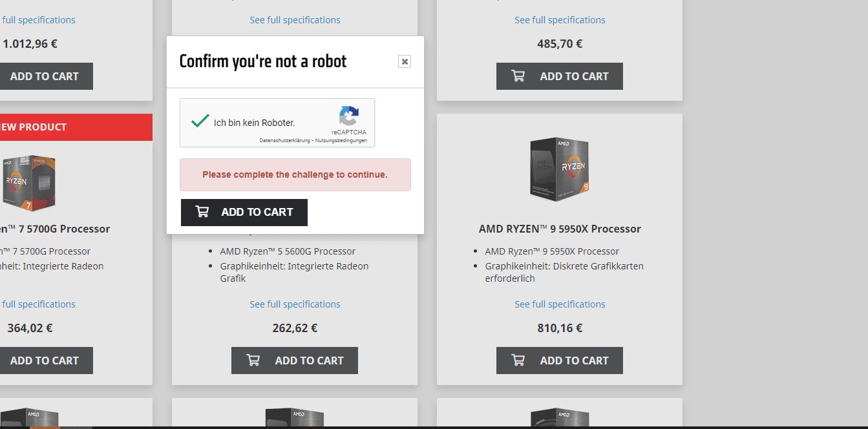See full specifications for Ryzen 9 5950X
868x429 pixels.
pyautogui.click(x=560, y=304)
